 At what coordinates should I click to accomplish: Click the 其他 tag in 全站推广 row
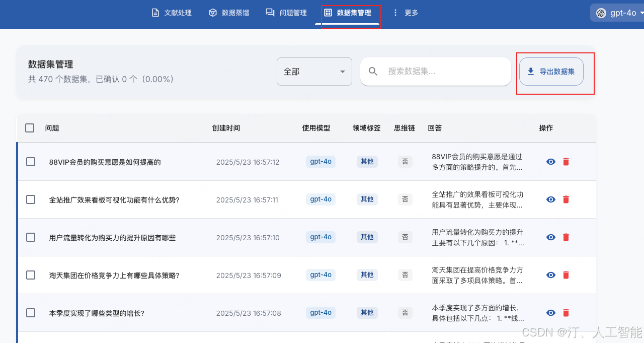coord(367,199)
